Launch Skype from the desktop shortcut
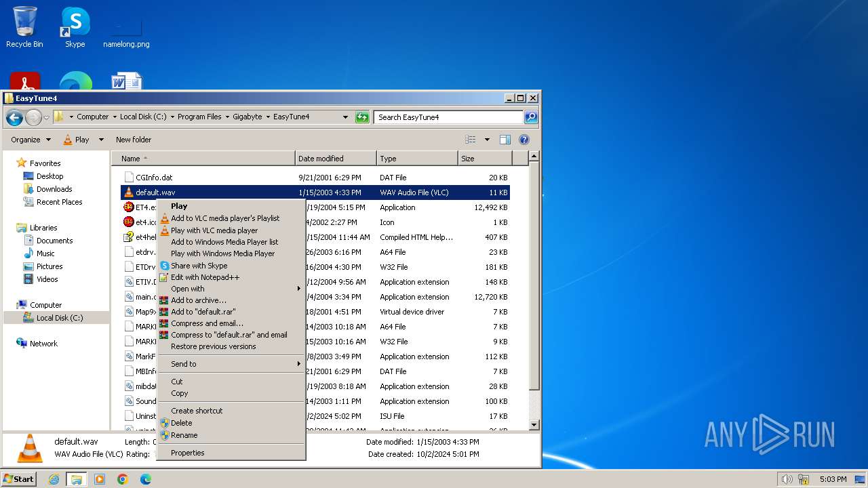This screenshot has height=488, width=868. coord(75,27)
